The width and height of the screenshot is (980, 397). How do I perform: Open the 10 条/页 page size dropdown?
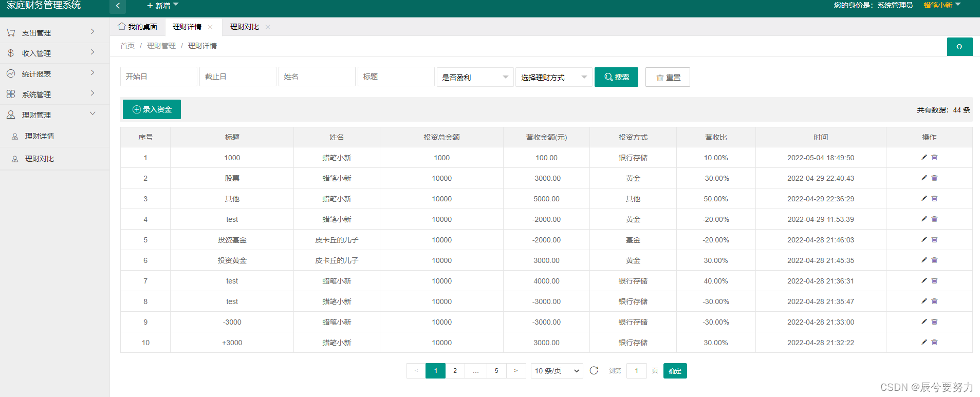click(x=557, y=371)
